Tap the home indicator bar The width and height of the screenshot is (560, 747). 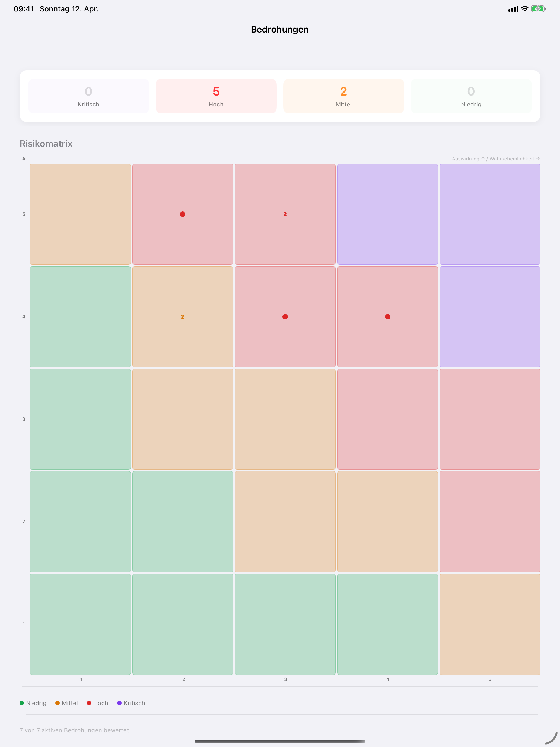point(280,741)
